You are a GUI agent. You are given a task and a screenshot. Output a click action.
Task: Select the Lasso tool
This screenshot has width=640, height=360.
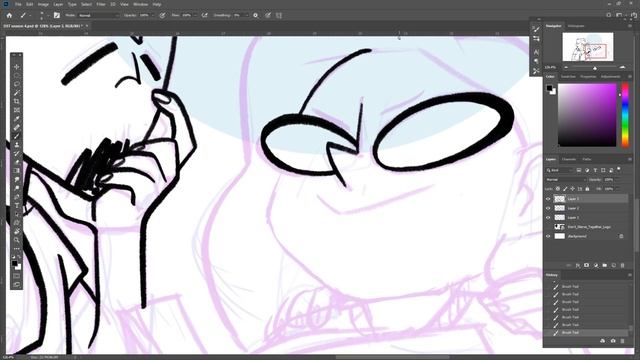[x=17, y=84]
